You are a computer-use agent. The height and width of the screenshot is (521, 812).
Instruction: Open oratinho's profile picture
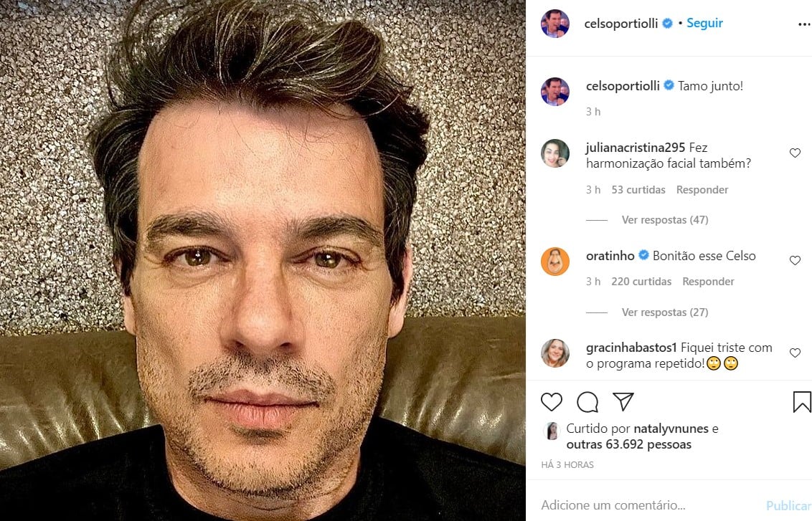(555, 262)
